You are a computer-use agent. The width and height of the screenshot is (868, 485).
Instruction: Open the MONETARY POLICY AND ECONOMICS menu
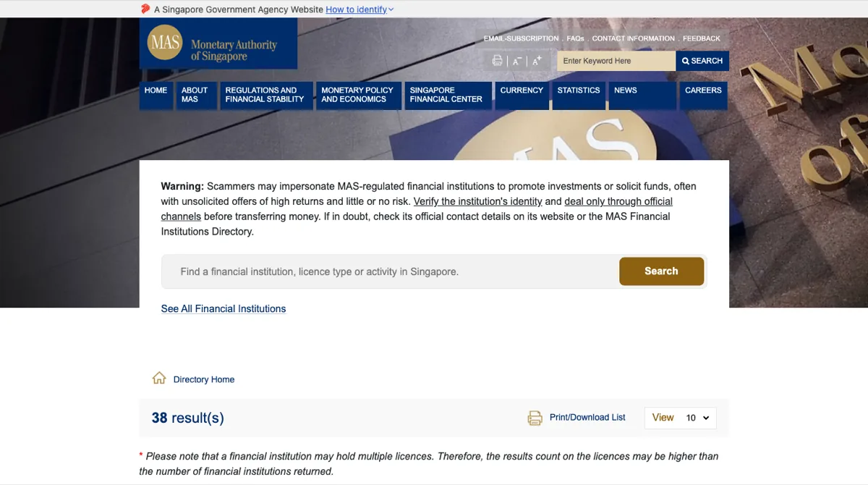click(359, 96)
